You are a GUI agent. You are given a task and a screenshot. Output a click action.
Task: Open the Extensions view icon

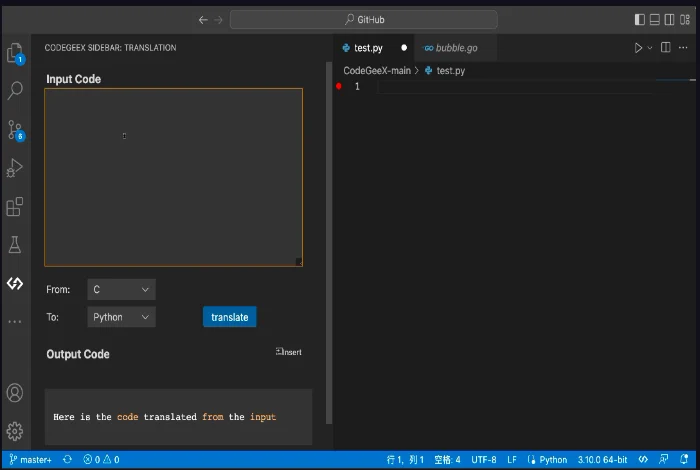point(15,207)
